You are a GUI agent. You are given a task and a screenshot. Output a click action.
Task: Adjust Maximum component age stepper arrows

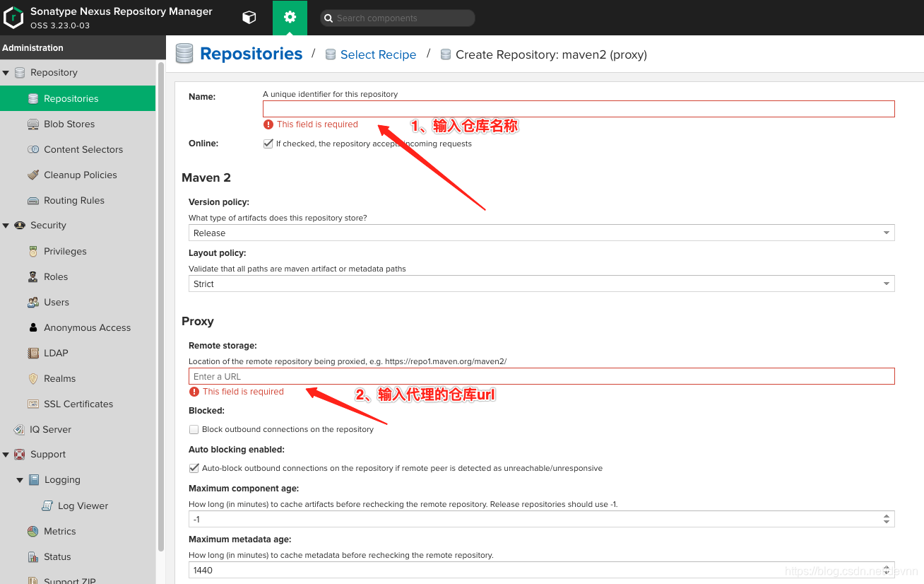point(887,519)
